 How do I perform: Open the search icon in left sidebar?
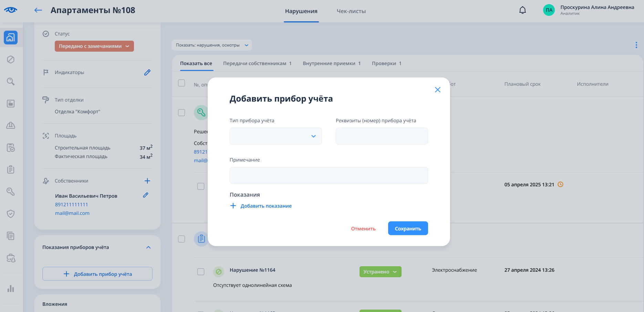click(x=11, y=82)
